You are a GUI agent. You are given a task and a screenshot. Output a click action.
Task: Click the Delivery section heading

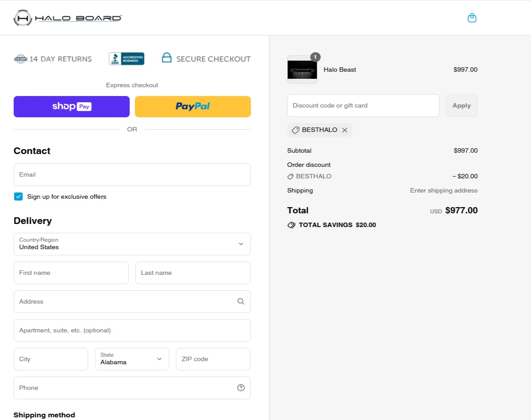click(33, 221)
